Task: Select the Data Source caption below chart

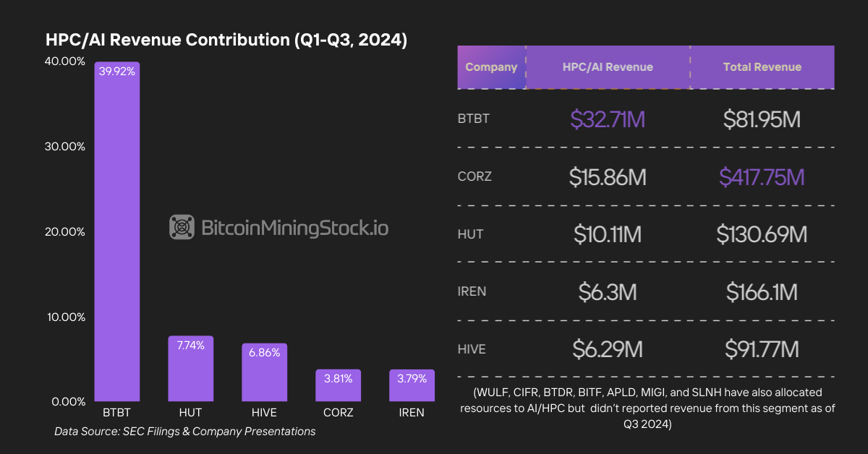Action: click(x=184, y=432)
